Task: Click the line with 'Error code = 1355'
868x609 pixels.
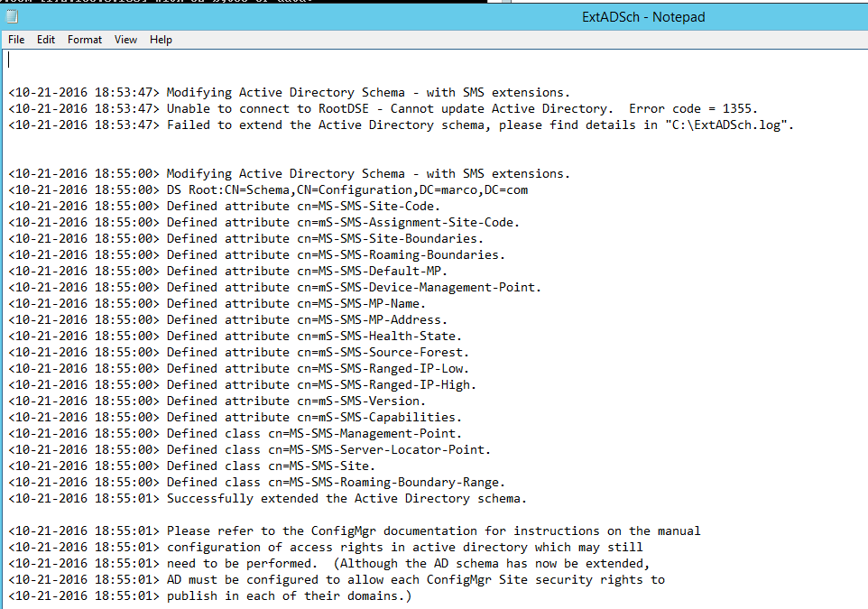Action: pyautogui.click(x=383, y=109)
